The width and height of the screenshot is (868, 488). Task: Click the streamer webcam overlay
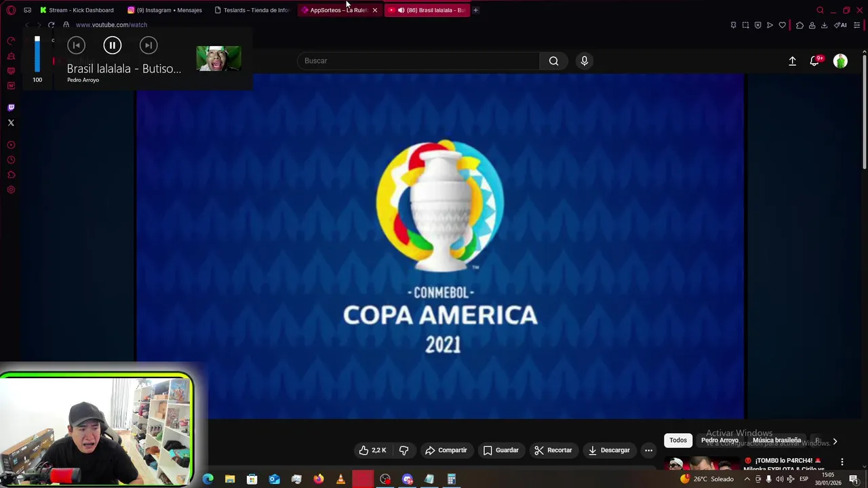pyautogui.click(x=97, y=430)
